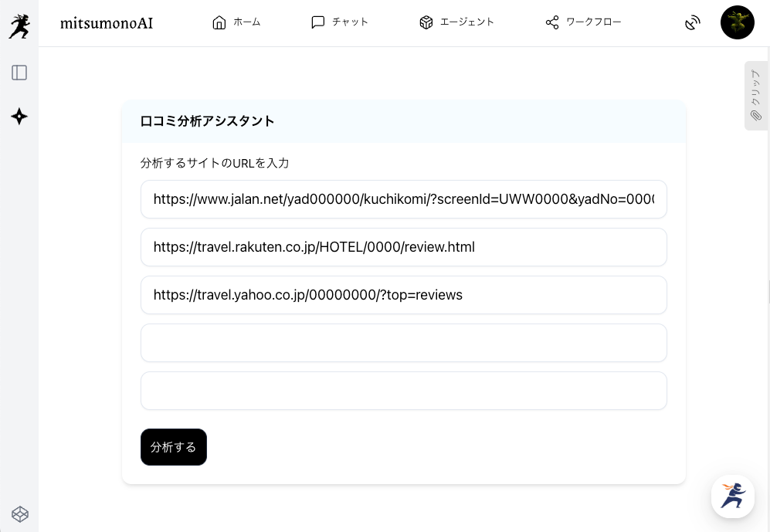Open the ワークフロー navigation item
The width and height of the screenshot is (770, 532).
point(583,22)
